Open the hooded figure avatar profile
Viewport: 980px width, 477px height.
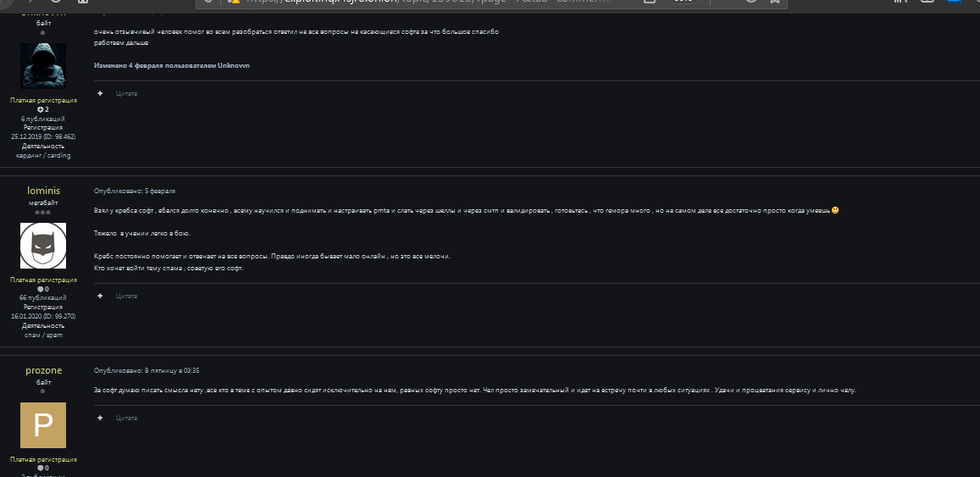tap(43, 65)
